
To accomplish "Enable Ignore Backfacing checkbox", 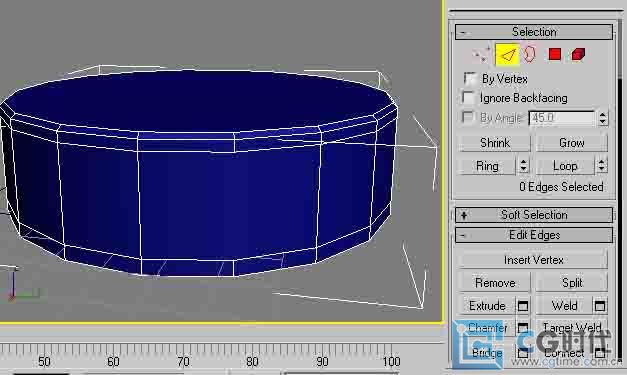I will click(x=468, y=98).
